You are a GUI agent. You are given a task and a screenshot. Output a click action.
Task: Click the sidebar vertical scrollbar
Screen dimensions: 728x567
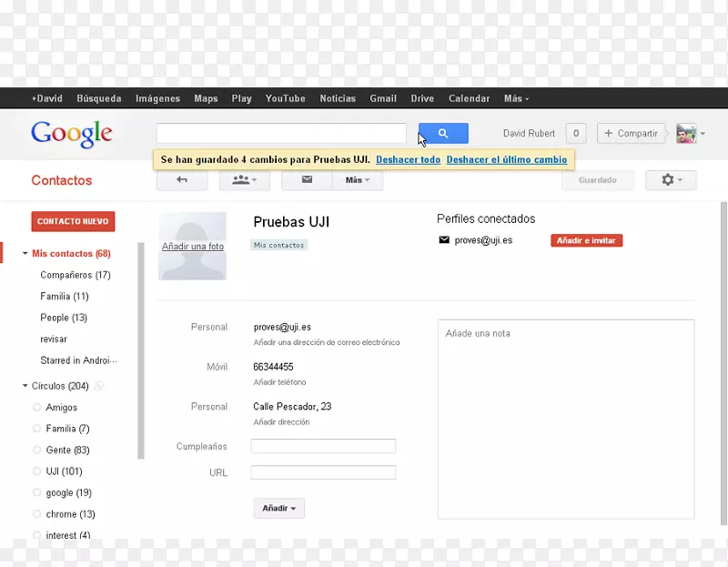pyautogui.click(x=141, y=350)
